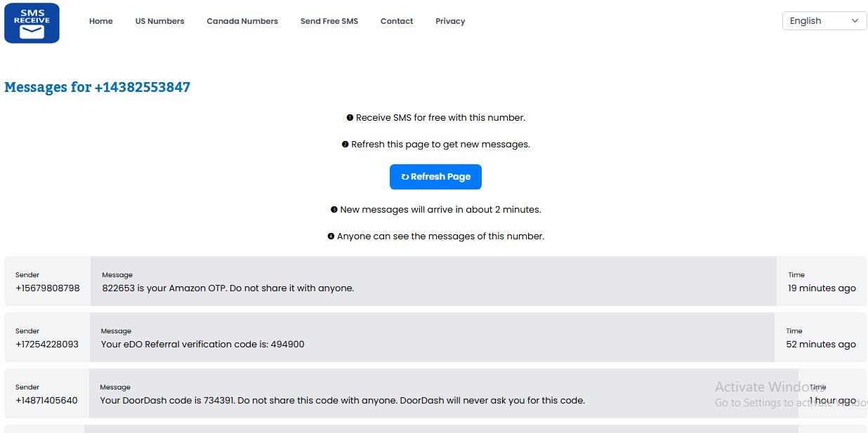Go to US Numbers page
The image size is (868, 433).
pos(159,21)
